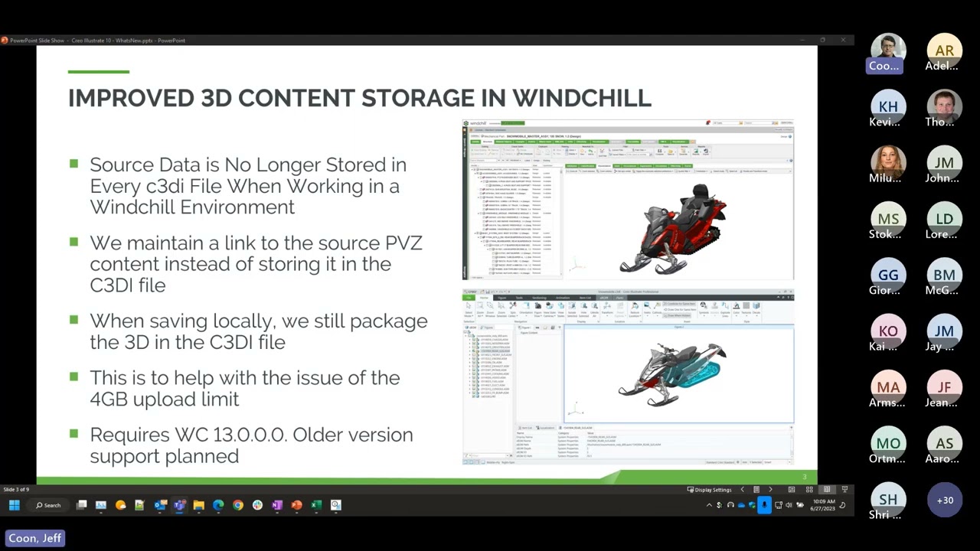Open volume control in system tray
This screenshot has width=980, height=551.
tap(789, 505)
